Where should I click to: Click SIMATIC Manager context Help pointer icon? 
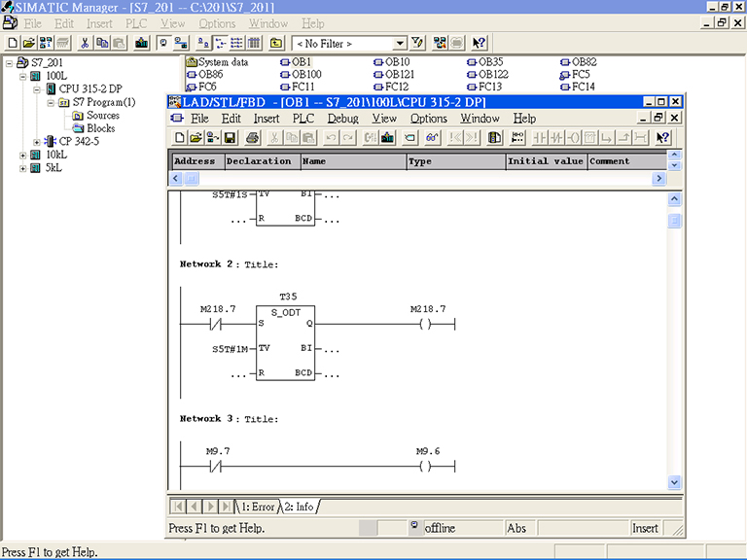(x=479, y=44)
